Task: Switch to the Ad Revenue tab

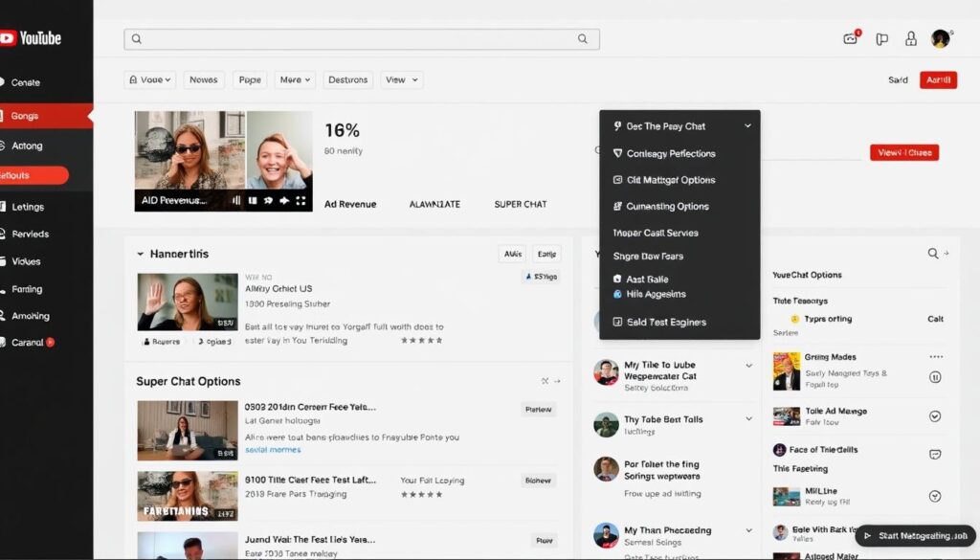Action: 350,204
